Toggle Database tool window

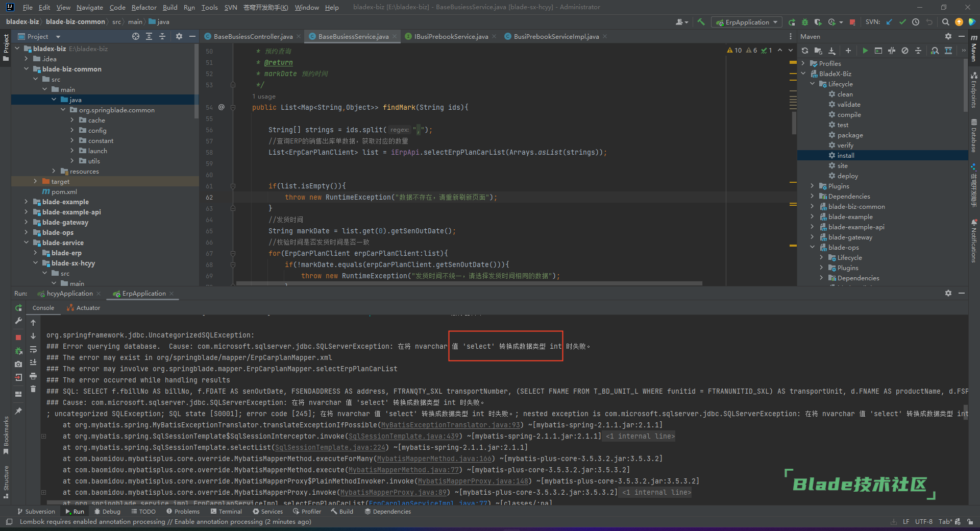pos(974,136)
